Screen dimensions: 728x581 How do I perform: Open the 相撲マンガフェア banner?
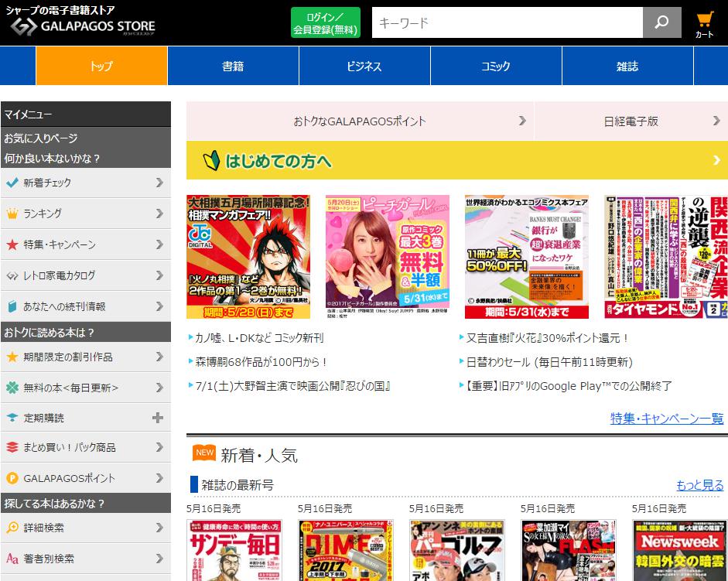[248, 257]
